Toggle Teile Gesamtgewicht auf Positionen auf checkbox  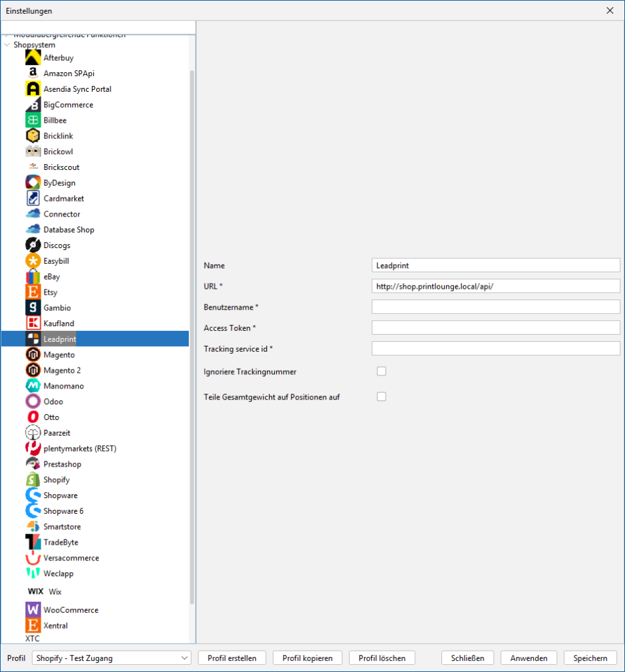[x=381, y=396]
